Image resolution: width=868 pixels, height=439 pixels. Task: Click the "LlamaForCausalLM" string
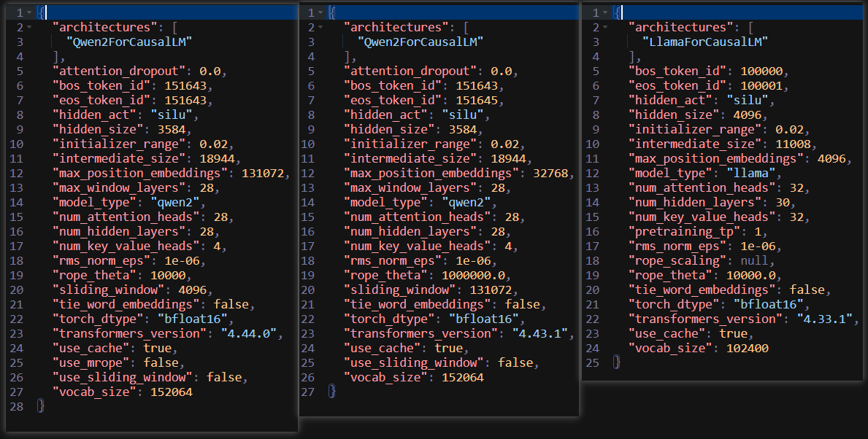[705, 42]
